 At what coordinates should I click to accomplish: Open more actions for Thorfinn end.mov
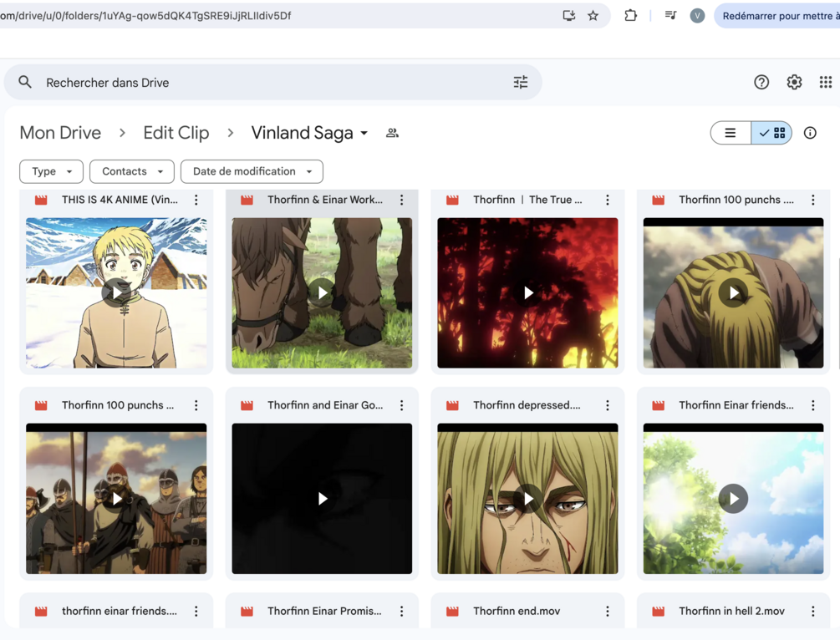(x=608, y=611)
